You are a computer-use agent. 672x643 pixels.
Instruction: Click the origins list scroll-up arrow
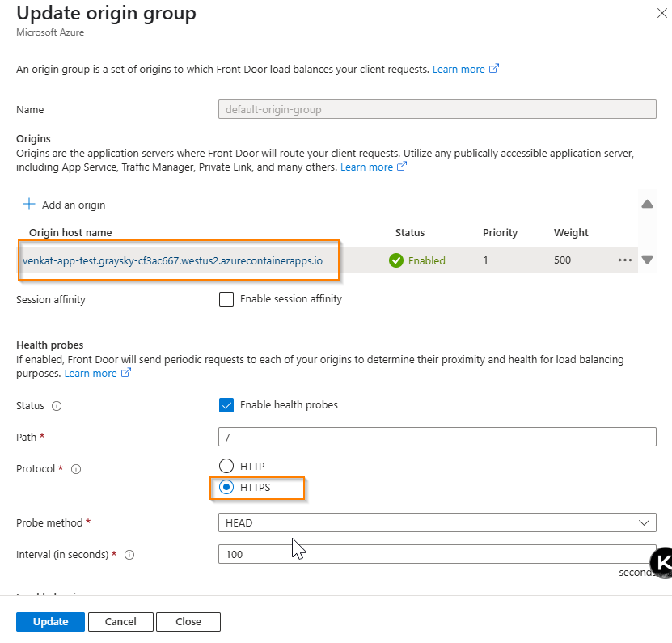(647, 204)
